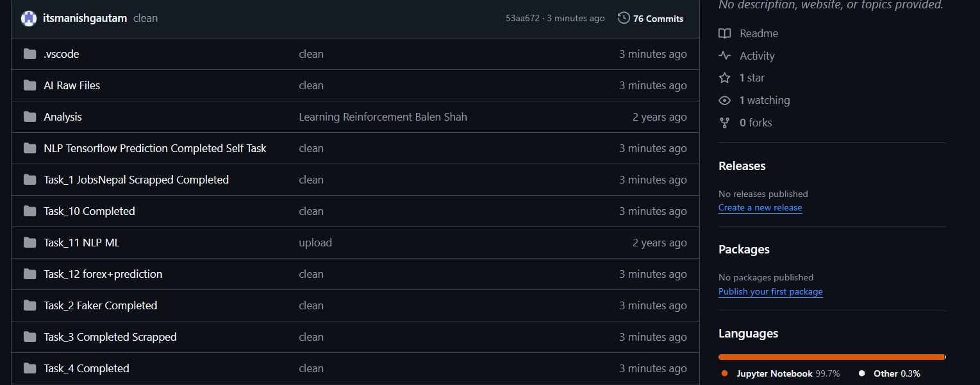Click the itsmanishgautam avatar icon

point(28,19)
